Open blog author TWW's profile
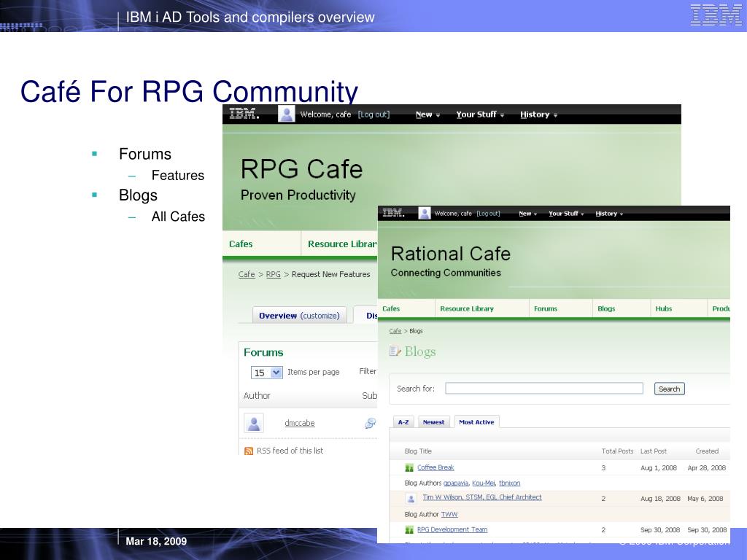 [x=449, y=514]
